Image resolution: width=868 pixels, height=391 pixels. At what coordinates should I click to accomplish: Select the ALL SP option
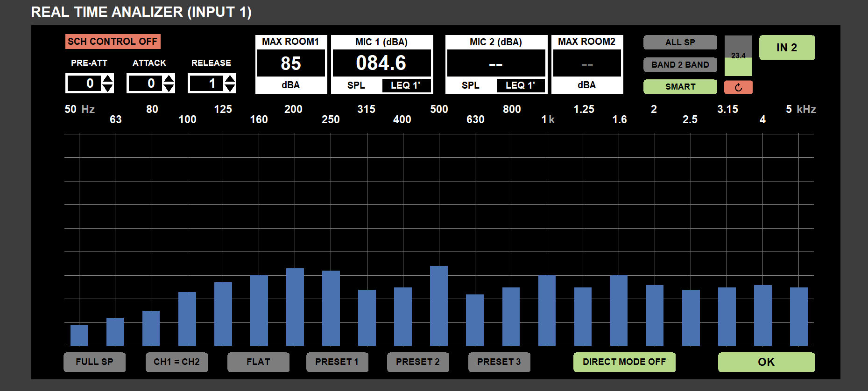(x=680, y=42)
